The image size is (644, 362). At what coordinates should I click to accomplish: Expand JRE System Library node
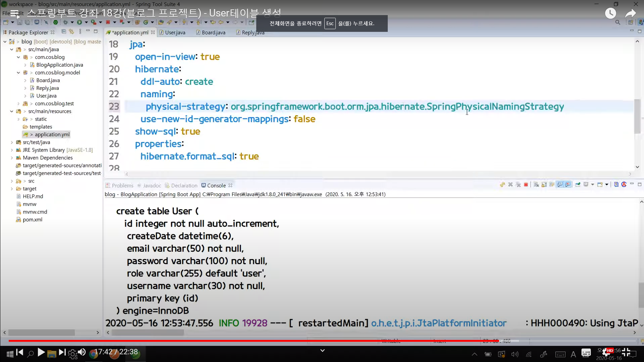[12, 150]
